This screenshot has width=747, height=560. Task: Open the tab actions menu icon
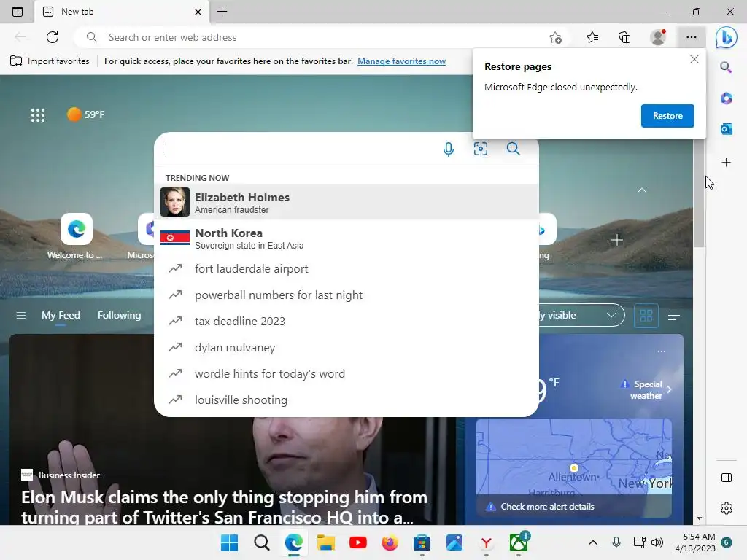18,12
